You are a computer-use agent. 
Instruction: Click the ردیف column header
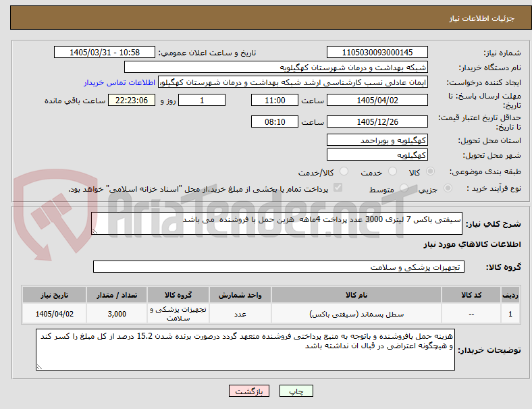pyautogui.click(x=510, y=295)
